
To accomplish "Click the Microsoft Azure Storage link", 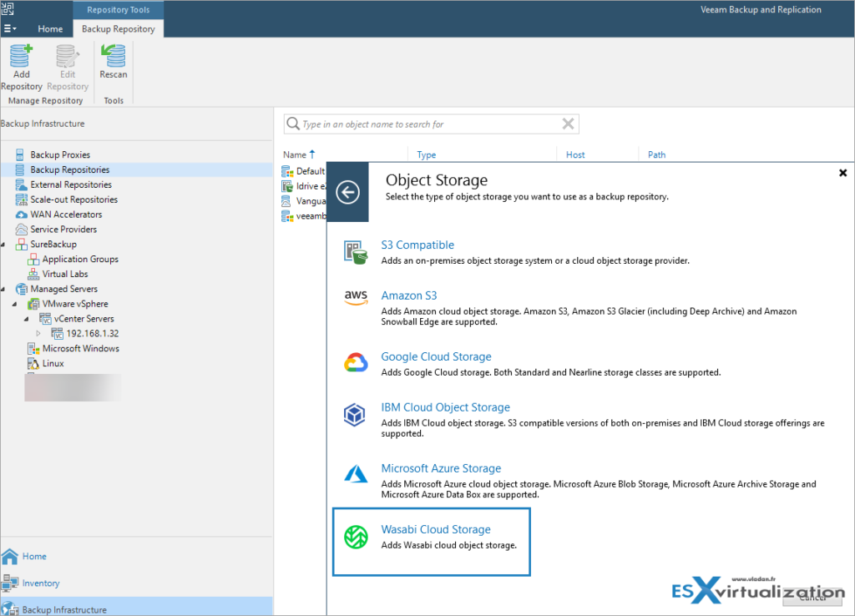I will (441, 468).
